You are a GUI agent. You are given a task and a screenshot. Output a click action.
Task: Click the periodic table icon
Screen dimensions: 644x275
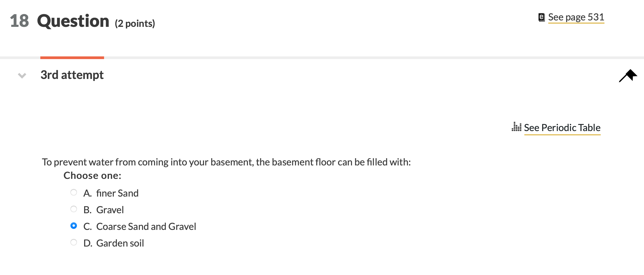[516, 127]
